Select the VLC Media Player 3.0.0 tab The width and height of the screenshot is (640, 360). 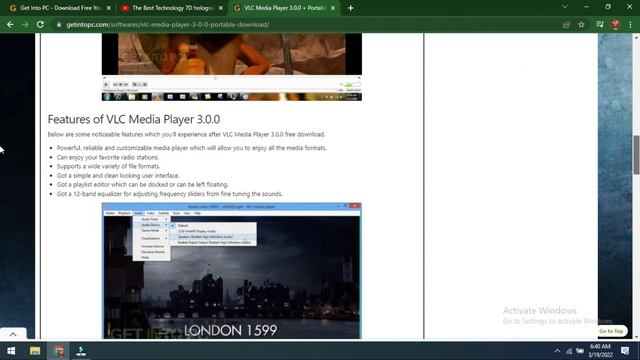(x=284, y=8)
